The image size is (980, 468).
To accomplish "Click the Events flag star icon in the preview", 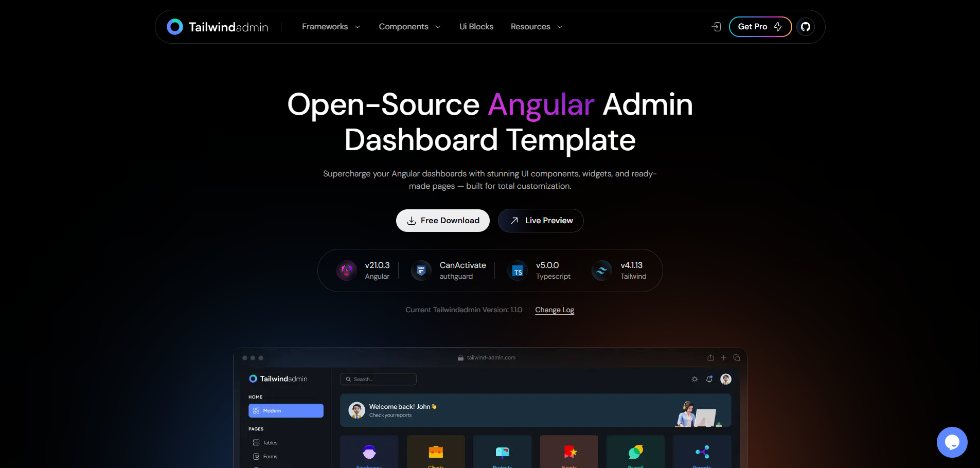I will click(x=569, y=452).
